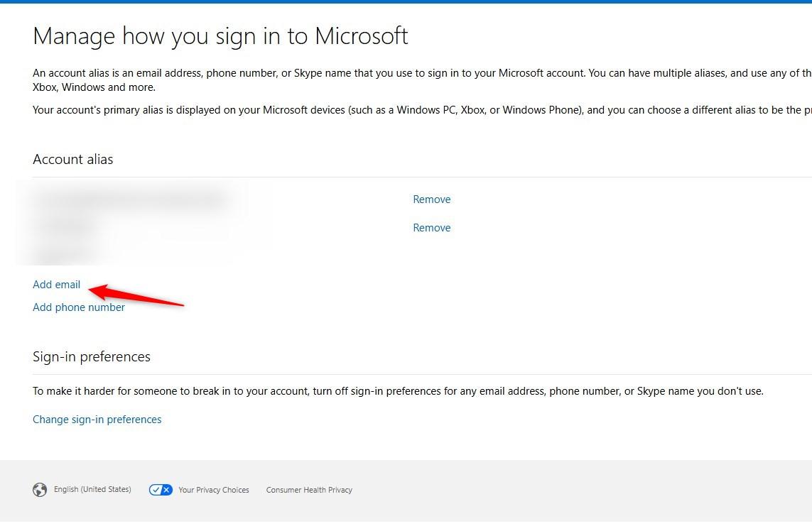Click the privacy choices check-and-X icon
Viewport: 812px width, 531px height.
(161, 490)
